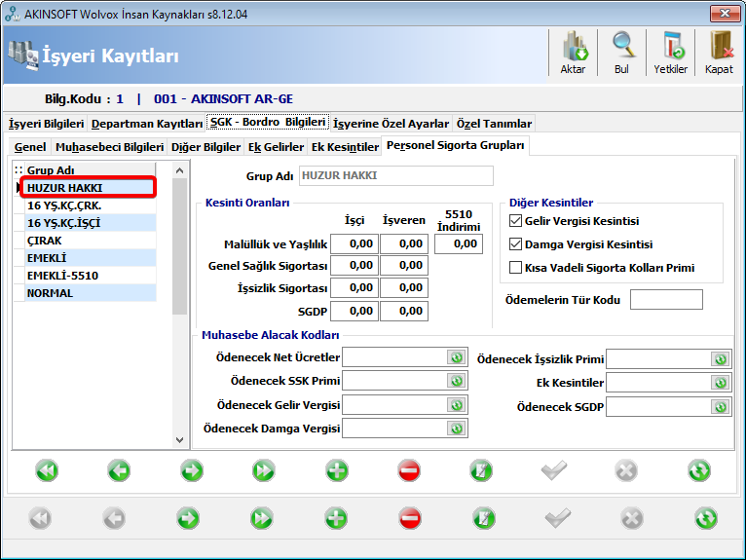Select Personel Sigorta Grupları sub-tab
746x560 pixels.
(x=456, y=145)
